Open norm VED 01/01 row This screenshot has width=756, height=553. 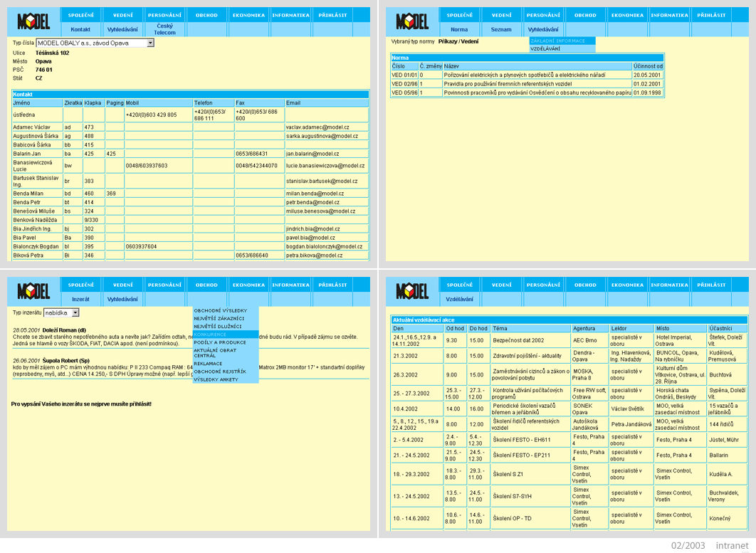pyautogui.click(x=527, y=75)
